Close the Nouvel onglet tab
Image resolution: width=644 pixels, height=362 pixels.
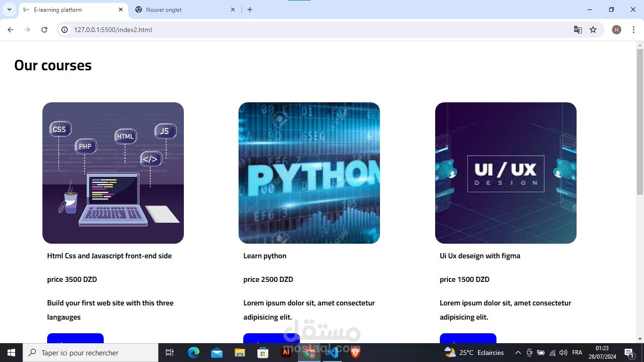click(x=233, y=9)
